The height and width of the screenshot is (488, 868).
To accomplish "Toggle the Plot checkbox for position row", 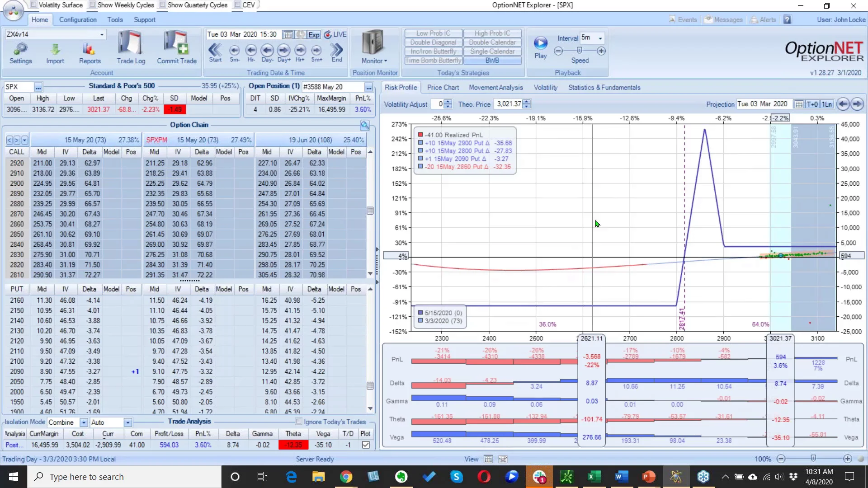I will [x=366, y=445].
